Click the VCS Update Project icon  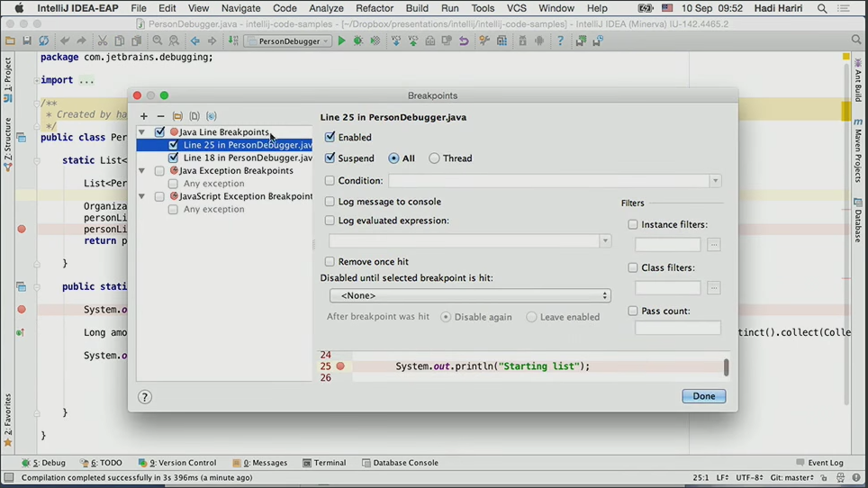[x=396, y=41]
